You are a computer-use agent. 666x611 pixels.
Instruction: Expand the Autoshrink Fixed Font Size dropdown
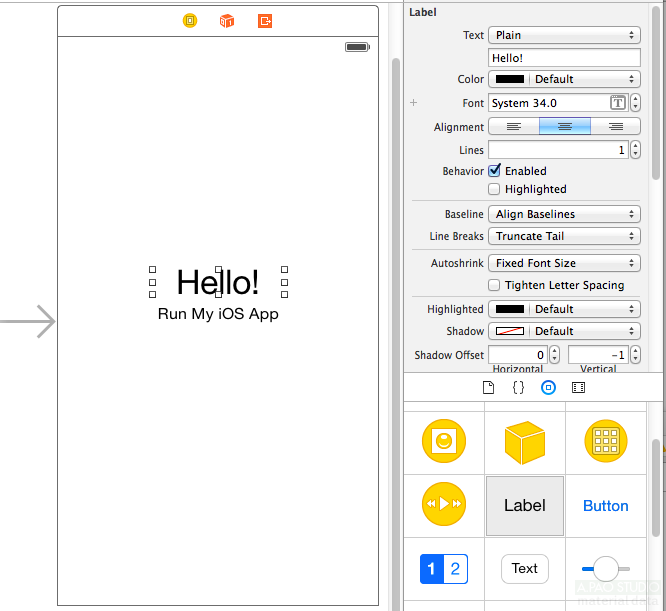(x=564, y=263)
